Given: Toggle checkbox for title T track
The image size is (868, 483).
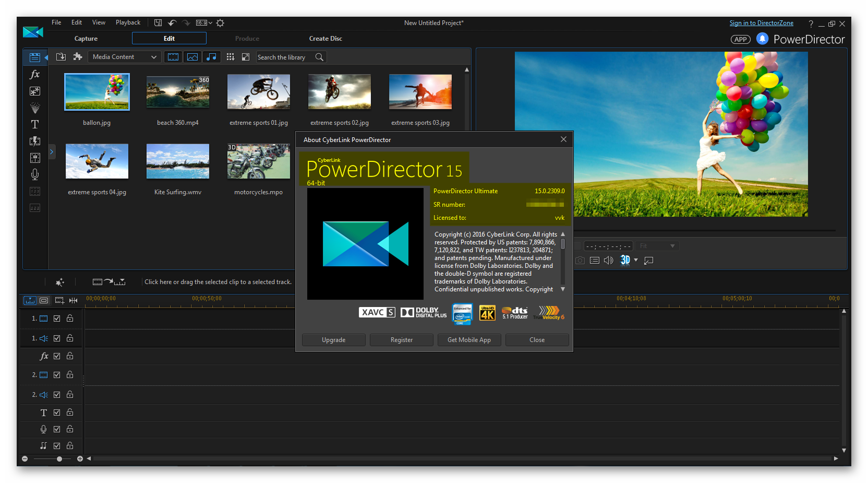Looking at the screenshot, I should pos(57,413).
